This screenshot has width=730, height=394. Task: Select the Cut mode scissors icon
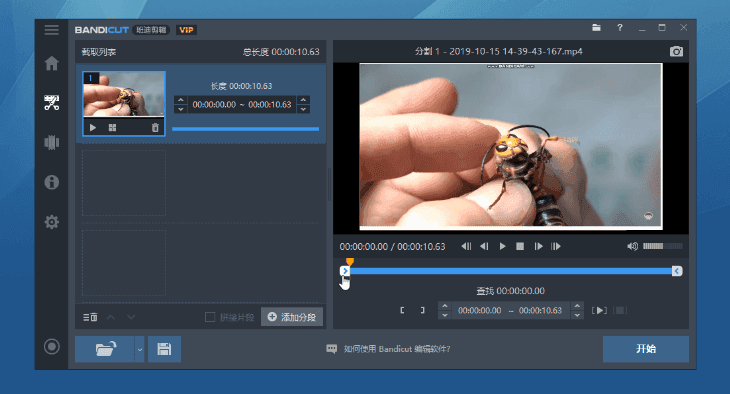click(x=52, y=102)
